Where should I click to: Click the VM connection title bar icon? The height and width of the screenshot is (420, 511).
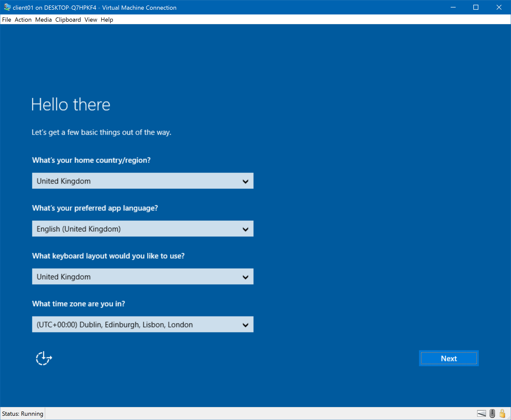6,7
